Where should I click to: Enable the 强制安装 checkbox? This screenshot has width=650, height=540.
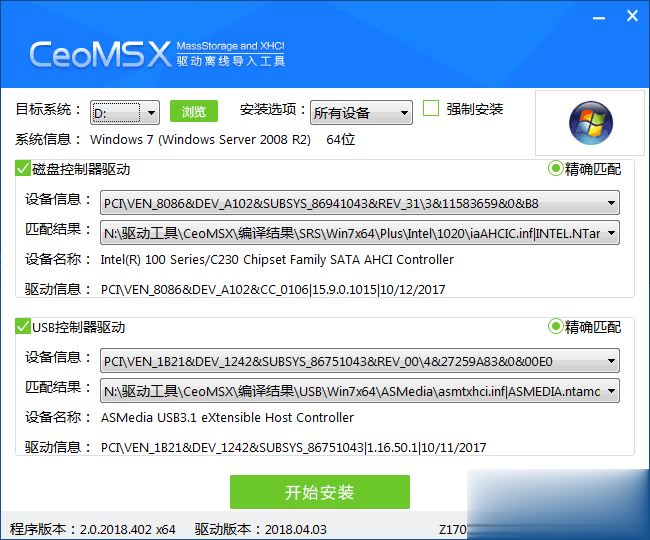pos(431,109)
